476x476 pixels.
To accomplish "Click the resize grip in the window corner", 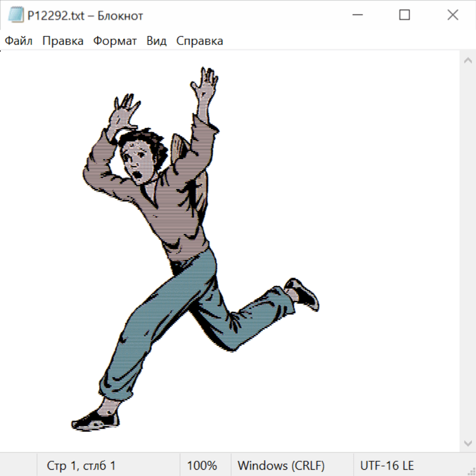I will tap(471, 471).
